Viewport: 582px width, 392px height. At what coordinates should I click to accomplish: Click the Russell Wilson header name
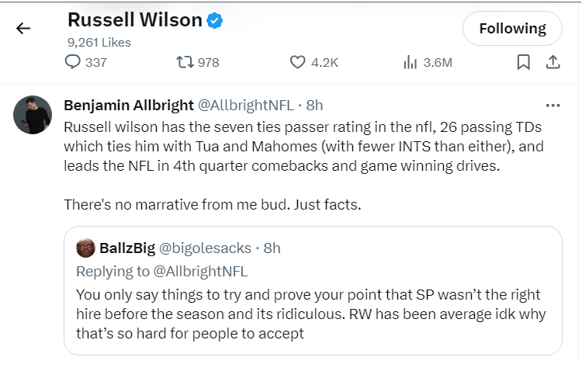[x=136, y=21]
